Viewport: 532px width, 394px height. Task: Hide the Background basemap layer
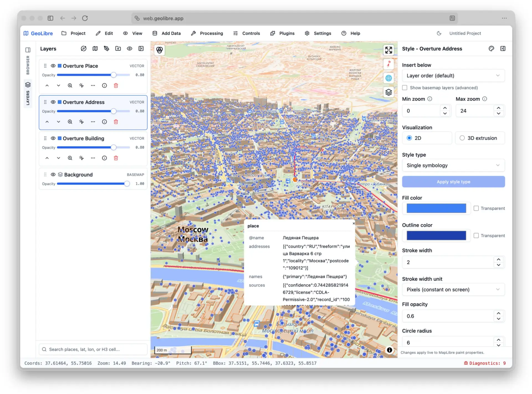tap(53, 175)
